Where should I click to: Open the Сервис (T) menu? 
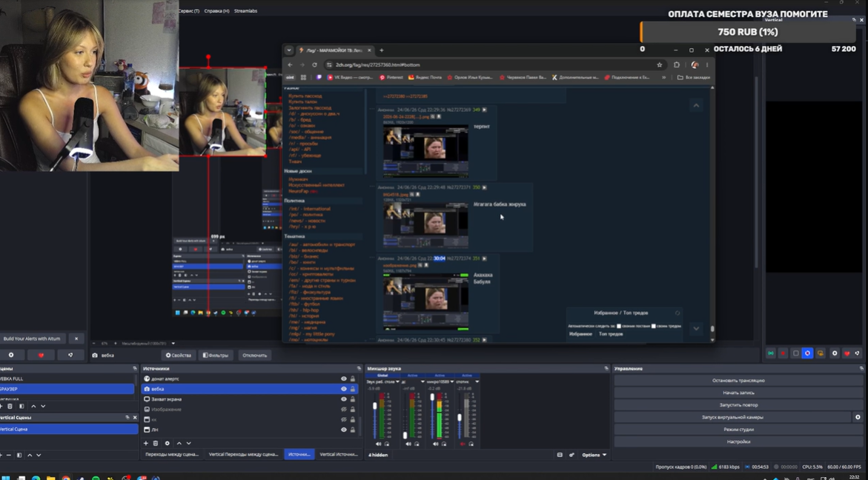pyautogui.click(x=189, y=10)
